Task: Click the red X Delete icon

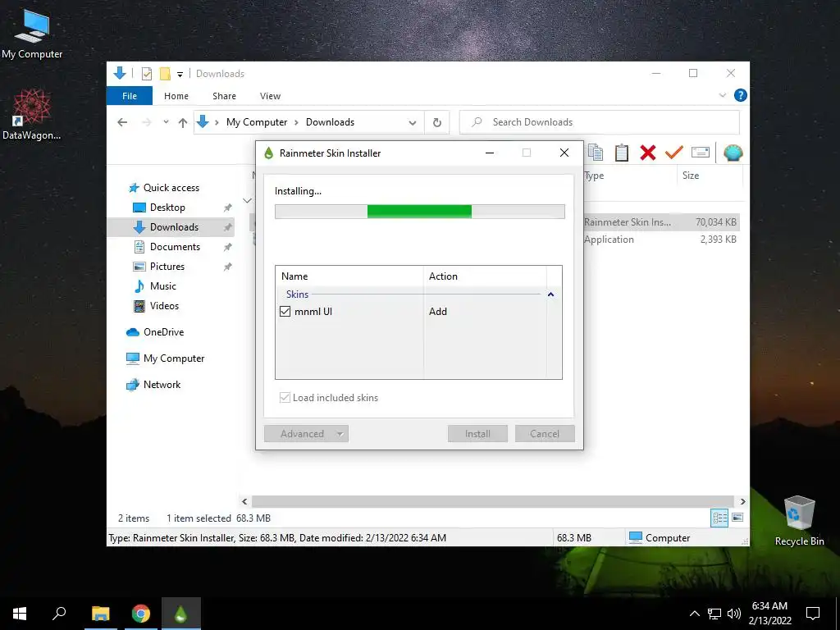Action: click(x=648, y=153)
